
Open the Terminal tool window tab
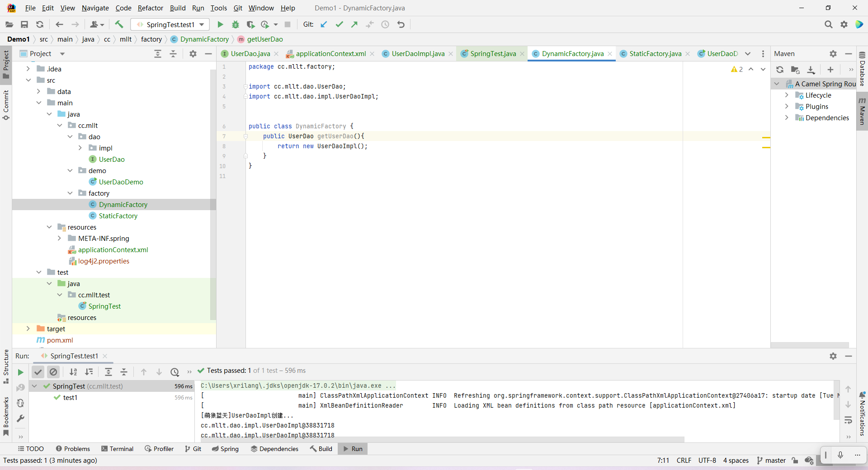click(118, 449)
